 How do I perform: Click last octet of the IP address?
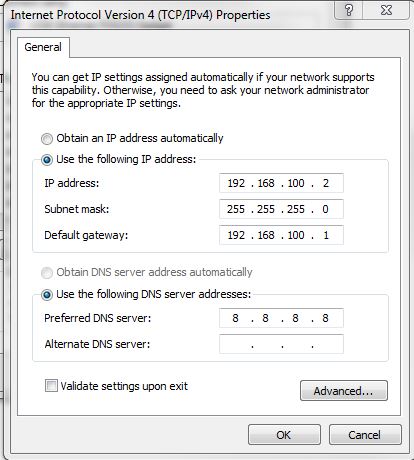326,183
